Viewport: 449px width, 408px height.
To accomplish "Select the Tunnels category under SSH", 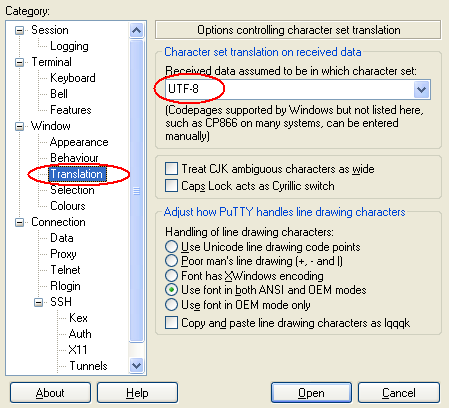I will point(88,366).
